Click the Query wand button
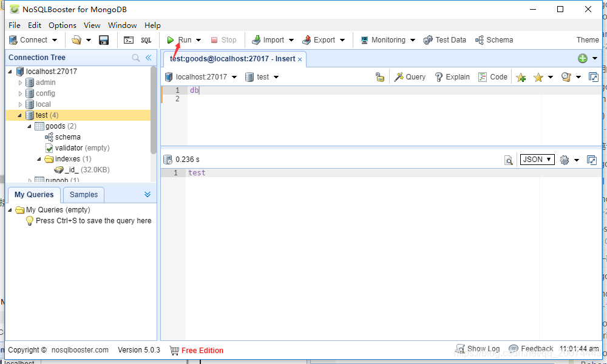This screenshot has width=607, height=364. pyautogui.click(x=410, y=77)
